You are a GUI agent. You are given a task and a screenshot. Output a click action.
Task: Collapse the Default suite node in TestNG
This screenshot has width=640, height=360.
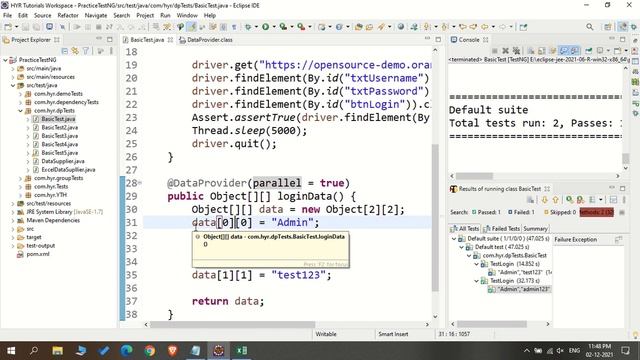pos(454,239)
